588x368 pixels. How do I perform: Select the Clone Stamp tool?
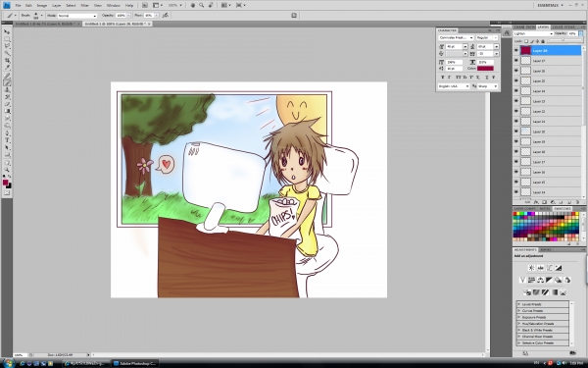pyautogui.click(x=7, y=90)
